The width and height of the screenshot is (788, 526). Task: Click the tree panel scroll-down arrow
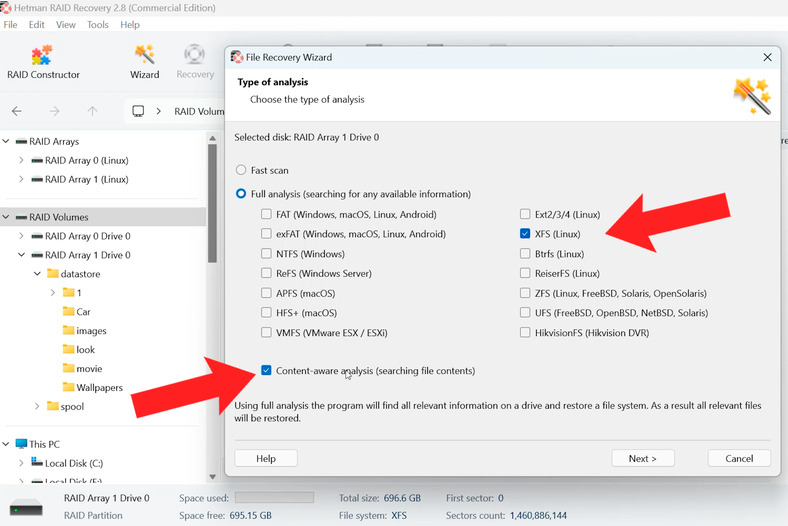pyautogui.click(x=212, y=476)
